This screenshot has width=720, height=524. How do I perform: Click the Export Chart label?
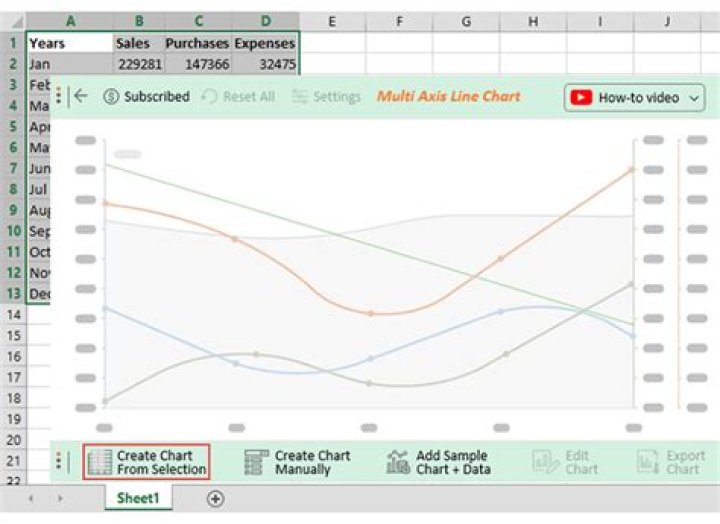coord(685,462)
